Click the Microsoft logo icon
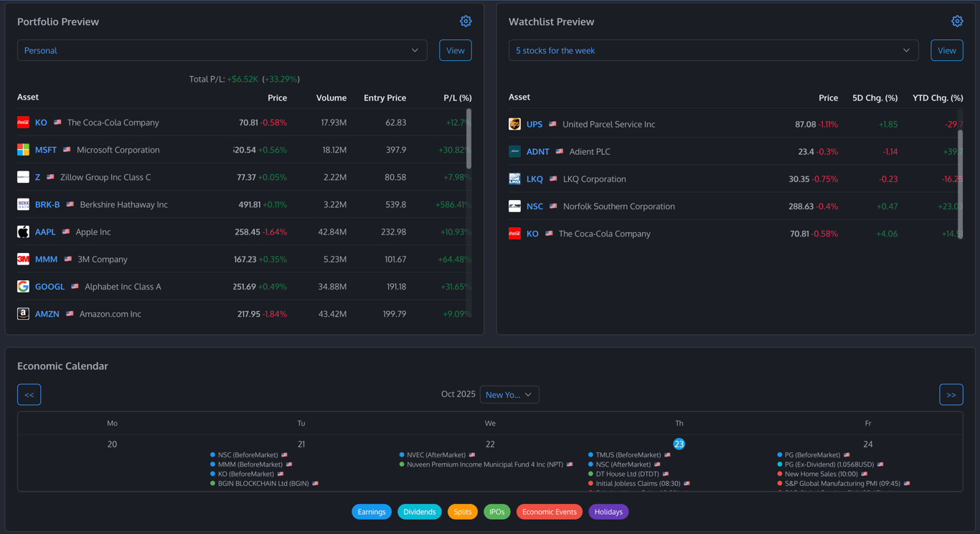This screenshot has width=980, height=534. [x=23, y=150]
